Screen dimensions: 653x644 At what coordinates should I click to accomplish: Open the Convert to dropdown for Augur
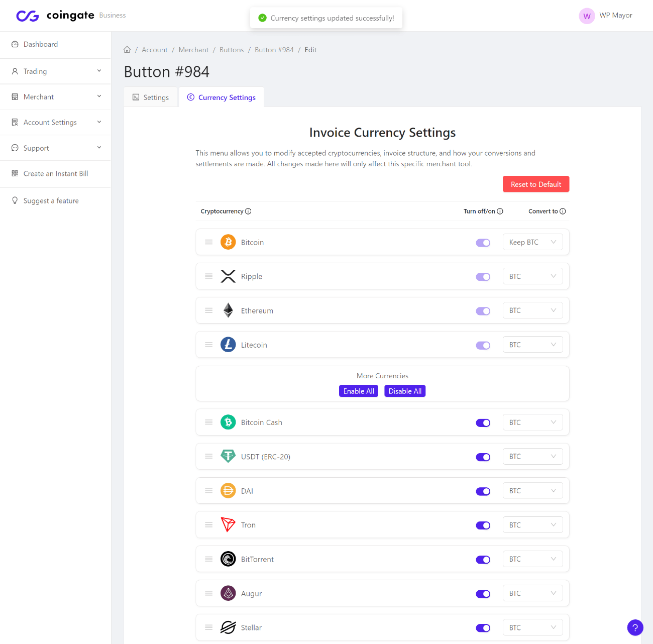532,593
